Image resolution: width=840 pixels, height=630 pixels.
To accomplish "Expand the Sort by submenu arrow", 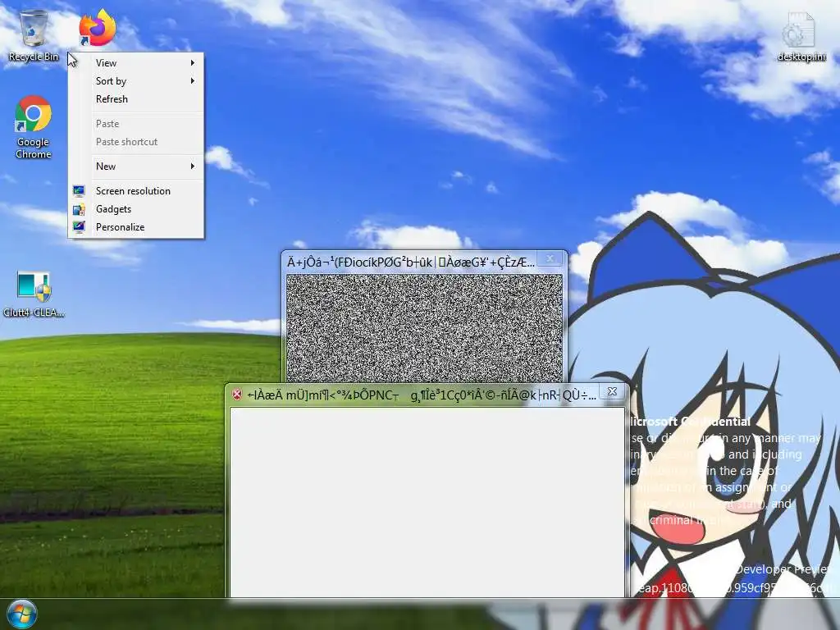I will pos(192,81).
